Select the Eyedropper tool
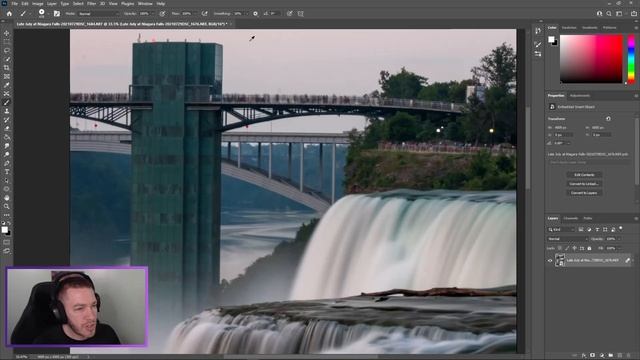Screen dimensions: 640x360 tap(7, 85)
